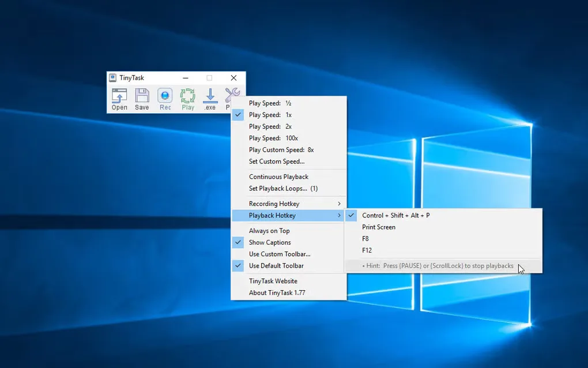Viewport: 588px width, 368px height.
Task: Click the TinyTask title bar app icon
Action: click(113, 78)
